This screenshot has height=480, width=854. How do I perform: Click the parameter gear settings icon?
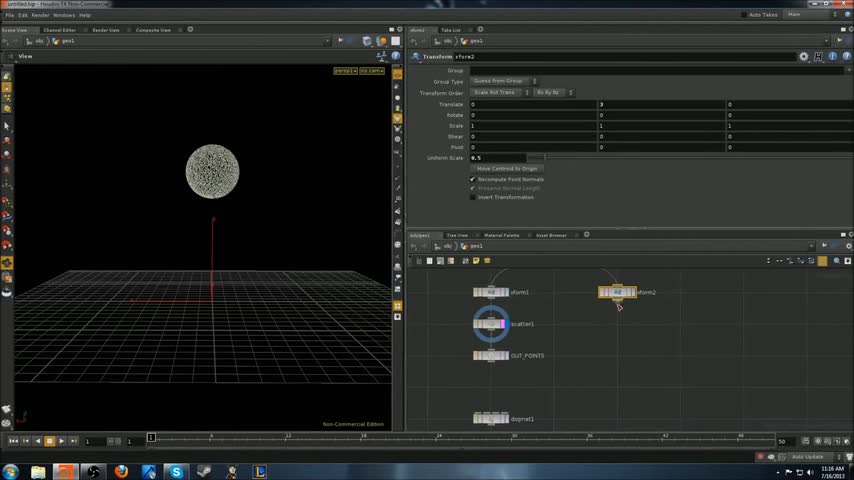(804, 57)
